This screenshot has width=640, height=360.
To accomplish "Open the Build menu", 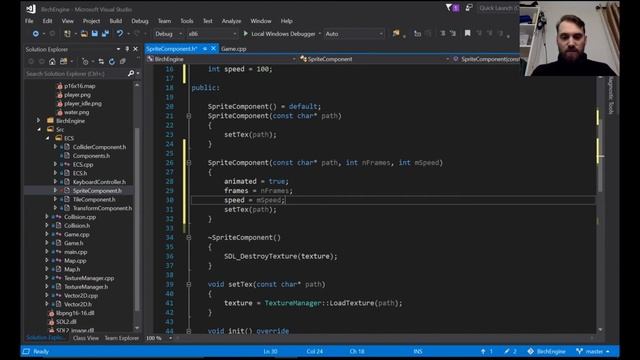I will click(x=116, y=21).
